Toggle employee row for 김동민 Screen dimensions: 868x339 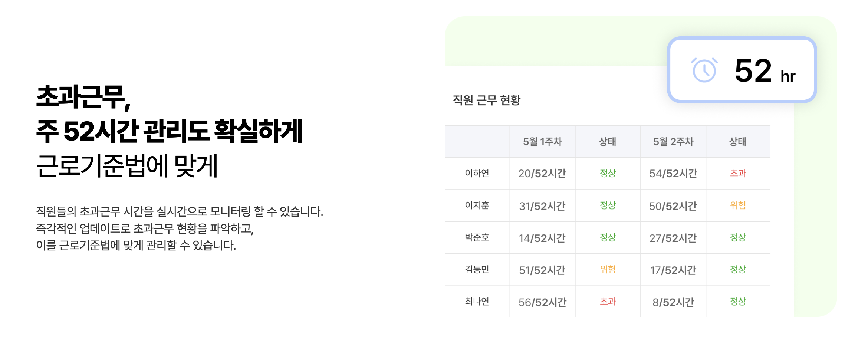click(477, 270)
